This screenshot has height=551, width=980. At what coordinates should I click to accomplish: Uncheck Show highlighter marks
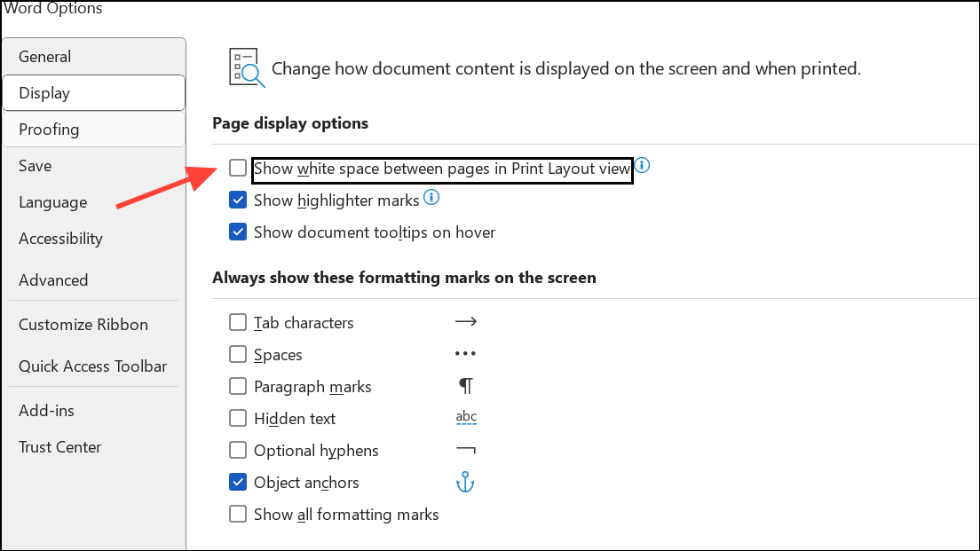coord(238,200)
